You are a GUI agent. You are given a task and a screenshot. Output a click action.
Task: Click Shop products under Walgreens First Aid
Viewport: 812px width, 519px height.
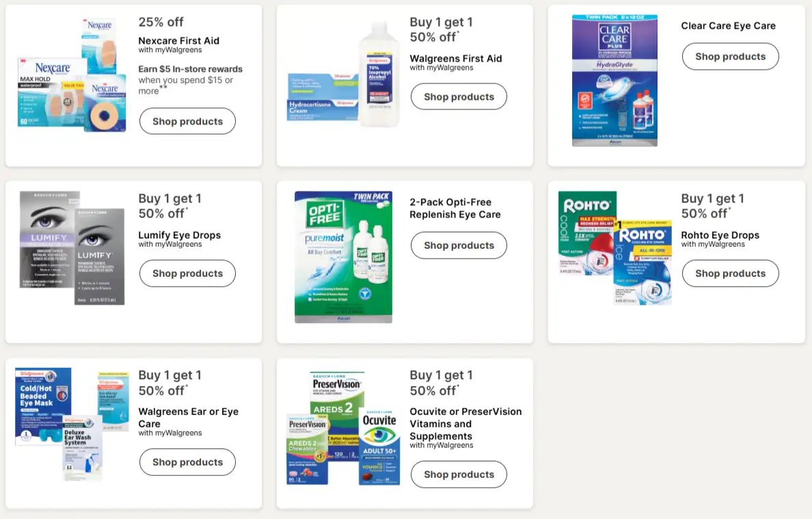[459, 96]
